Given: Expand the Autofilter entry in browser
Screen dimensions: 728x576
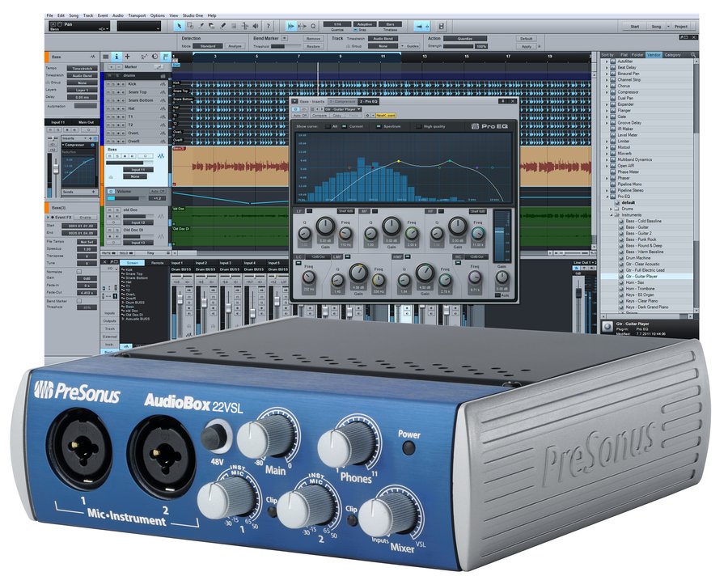Looking at the screenshot, I should point(607,61).
